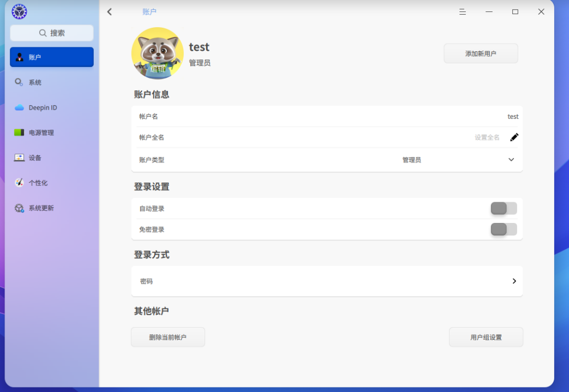Click the 自动登录 label
Image resolution: width=569 pixels, height=392 pixels.
coord(152,208)
